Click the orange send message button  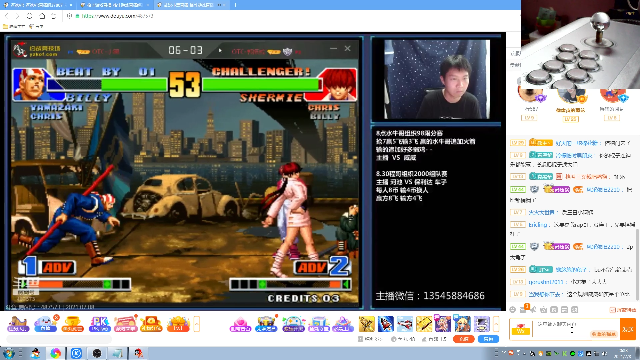click(x=628, y=329)
